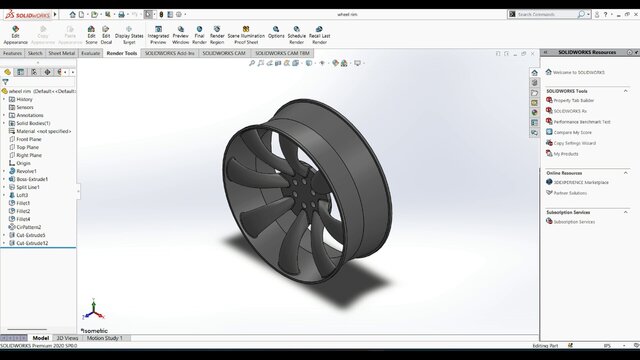Open the 3D Views bottom tab
This screenshot has height=360, width=640.
click(67, 338)
